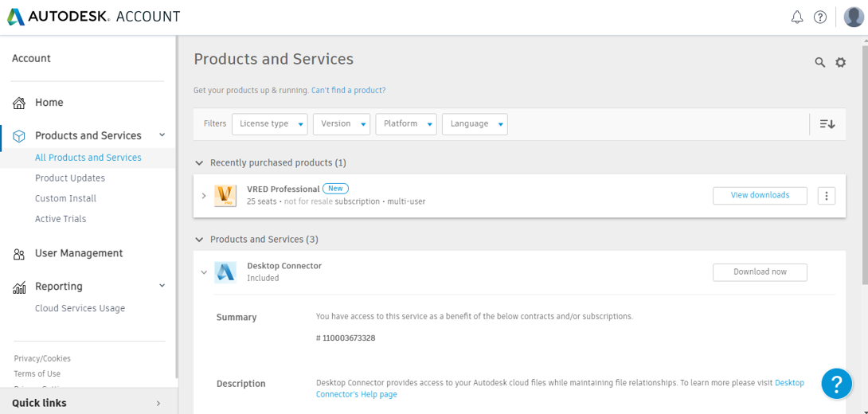Click the View downloads button
Viewport: 868px width, 414px height.
760,195
